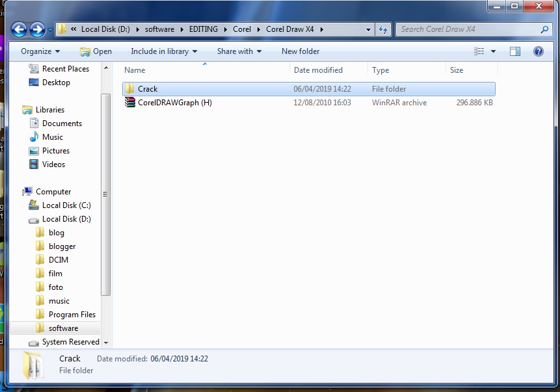Screen dimensions: 560x392
Task: Go forward with the Forward arrow button
Action: coord(37,29)
